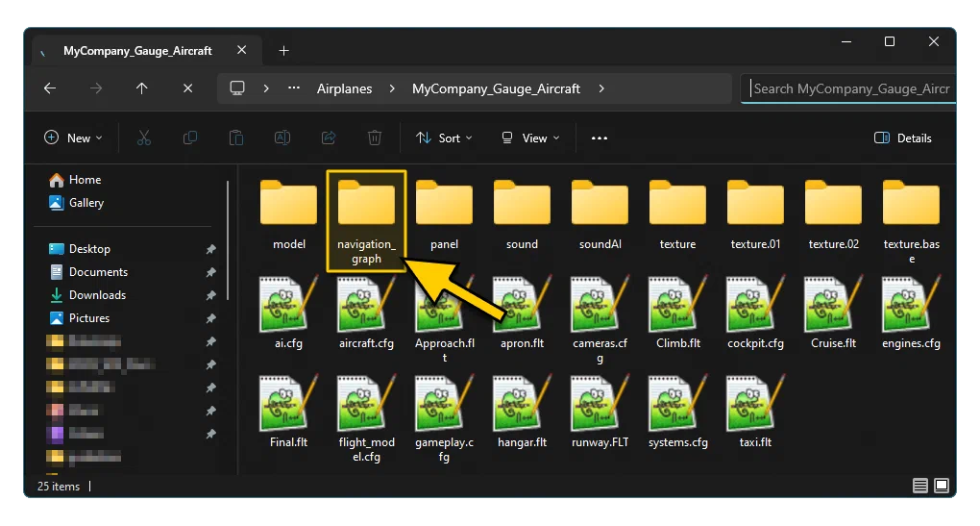Add a new tab

pyautogui.click(x=283, y=51)
